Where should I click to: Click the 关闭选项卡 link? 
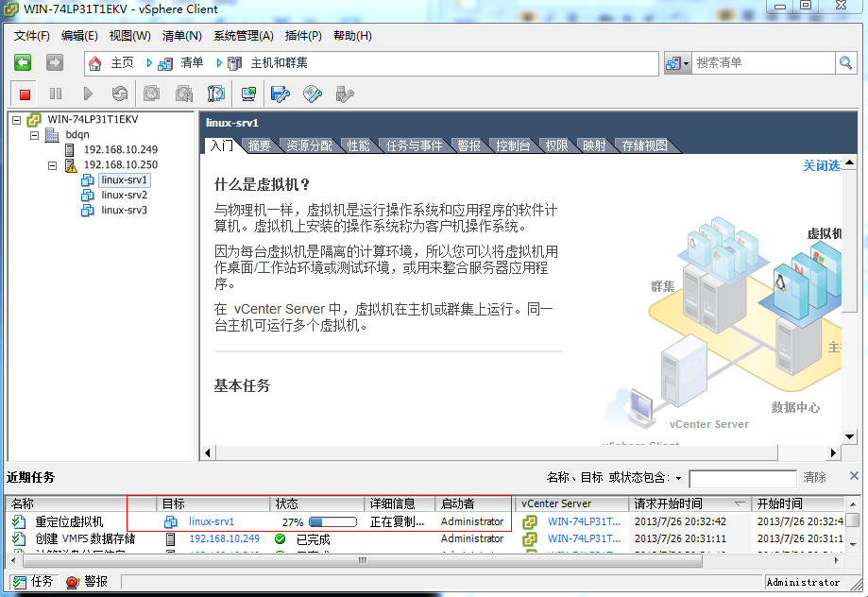pyautogui.click(x=822, y=165)
